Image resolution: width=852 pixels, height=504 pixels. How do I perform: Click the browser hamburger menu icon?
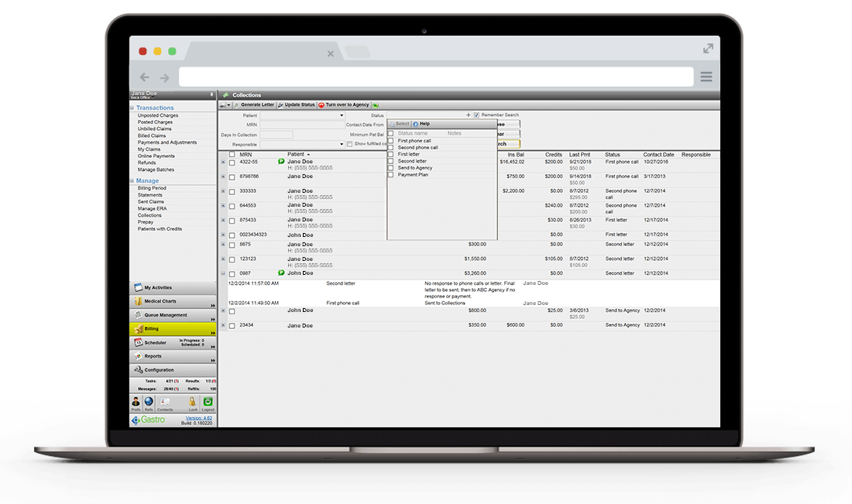(706, 77)
